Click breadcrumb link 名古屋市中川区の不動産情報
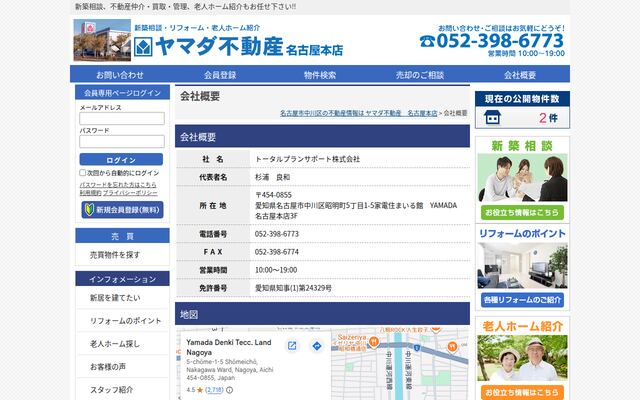The width and height of the screenshot is (640, 400). pos(358,113)
